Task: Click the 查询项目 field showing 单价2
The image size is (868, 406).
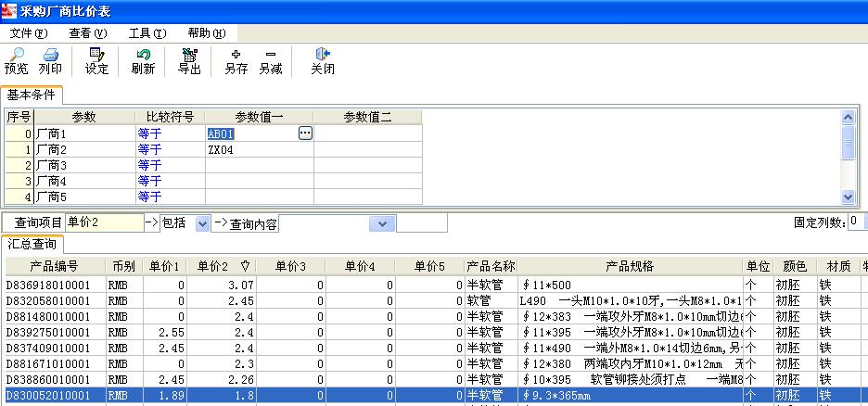Action: (x=104, y=223)
